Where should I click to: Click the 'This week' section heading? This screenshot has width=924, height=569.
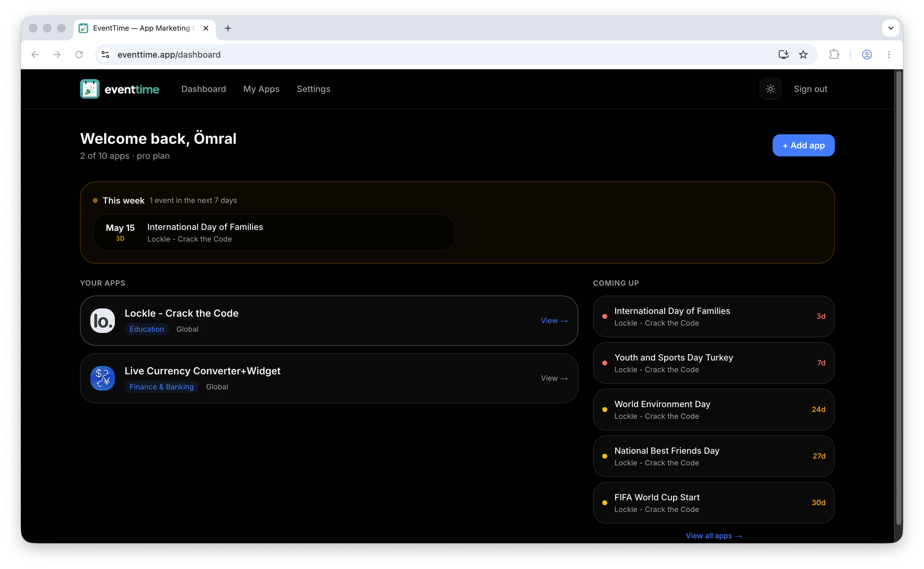tap(123, 200)
